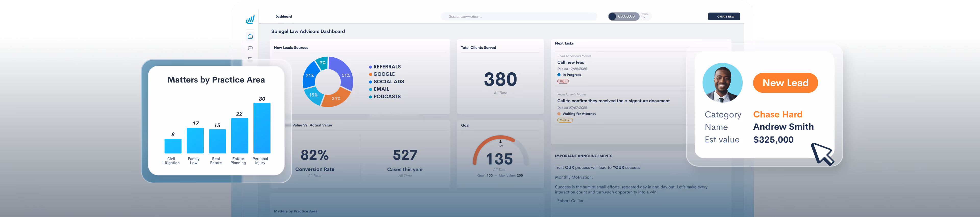Click the PODCASTS legend entry
The image size is (980, 217).
click(x=385, y=97)
